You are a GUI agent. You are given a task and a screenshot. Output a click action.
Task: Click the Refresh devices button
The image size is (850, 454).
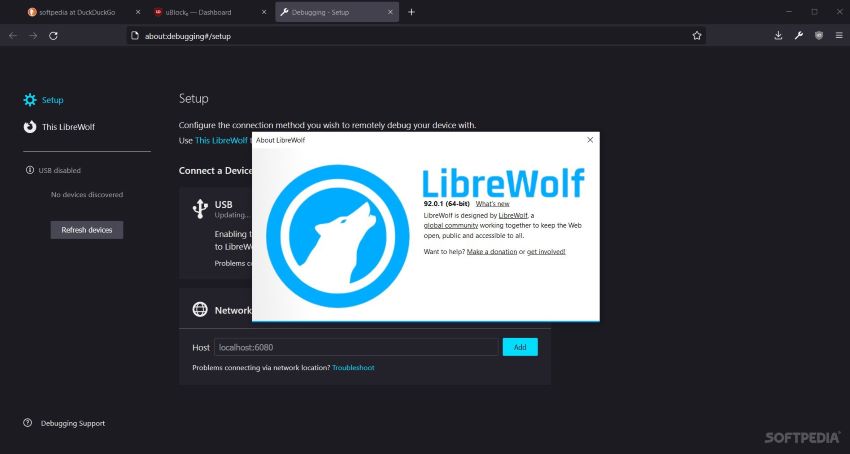pos(87,230)
